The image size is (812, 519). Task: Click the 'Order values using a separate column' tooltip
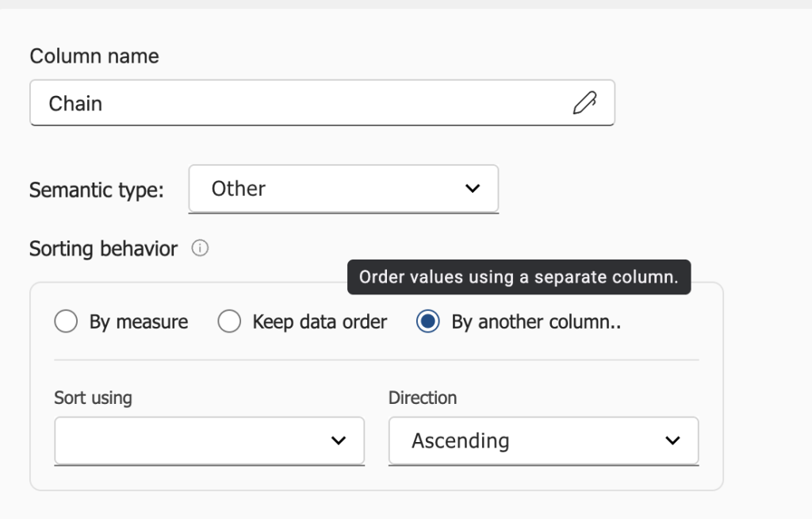[x=519, y=278]
